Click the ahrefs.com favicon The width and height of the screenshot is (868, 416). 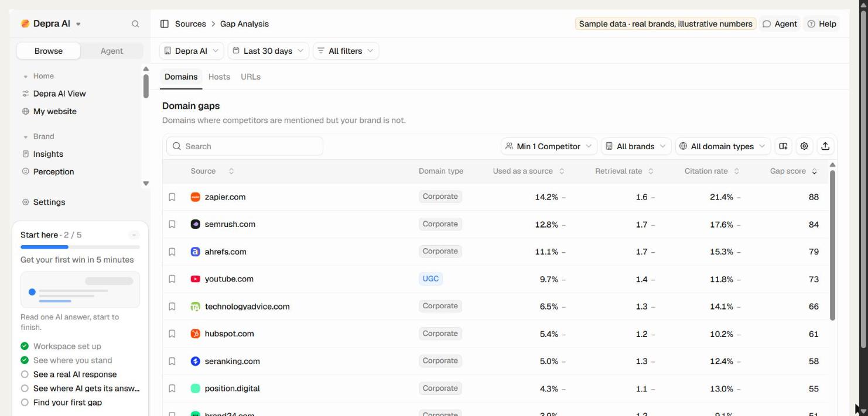pyautogui.click(x=196, y=252)
